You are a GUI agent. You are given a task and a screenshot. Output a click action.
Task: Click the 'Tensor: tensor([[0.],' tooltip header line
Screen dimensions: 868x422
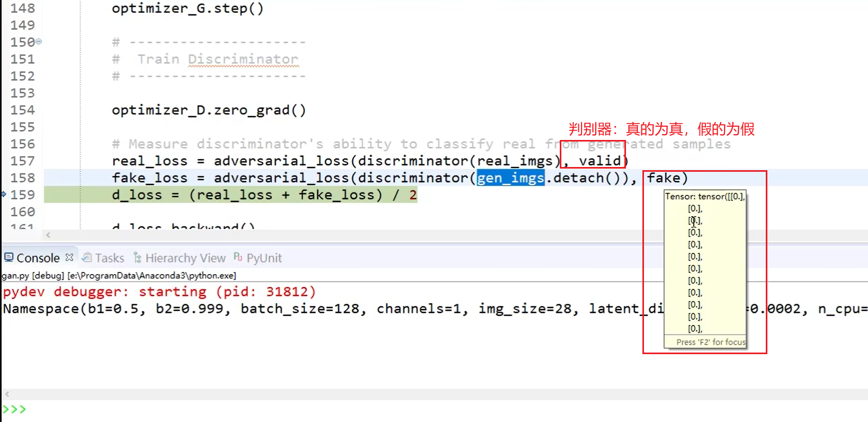tap(705, 197)
